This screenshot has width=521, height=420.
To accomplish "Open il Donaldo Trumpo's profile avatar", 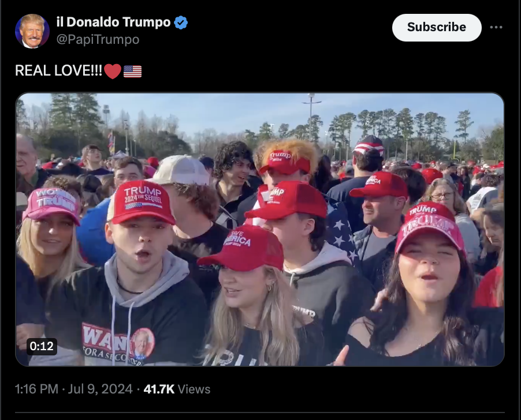I will pos(32,31).
